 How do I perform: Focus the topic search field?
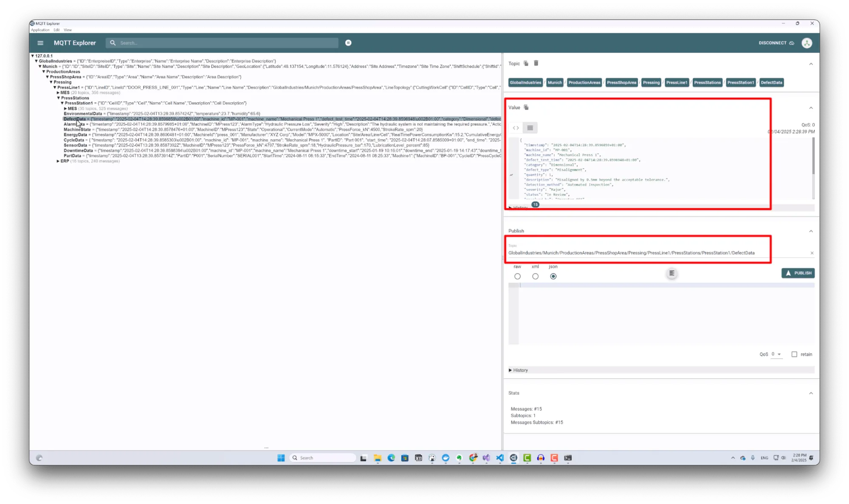click(222, 43)
